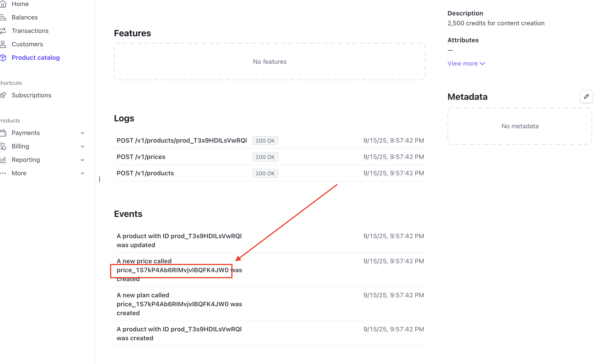This screenshot has height=364, width=603.
Task: Open Subscriptions shortcut
Action: 32,95
